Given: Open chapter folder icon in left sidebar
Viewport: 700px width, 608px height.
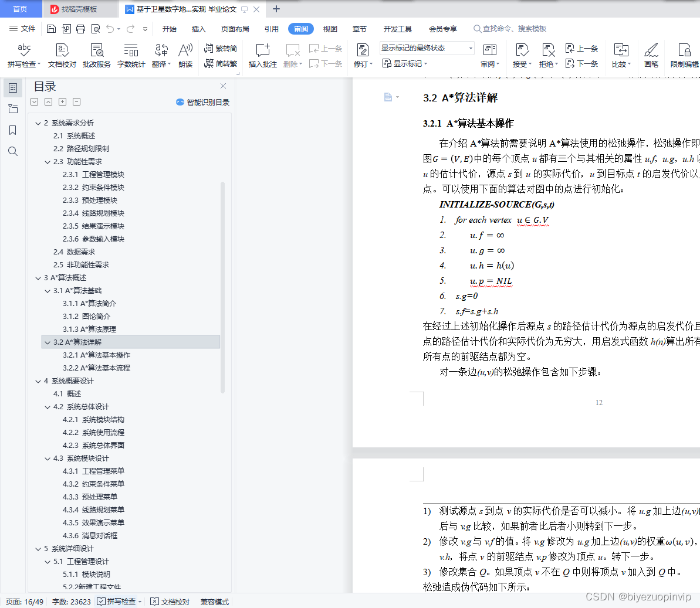Looking at the screenshot, I should (x=13, y=109).
